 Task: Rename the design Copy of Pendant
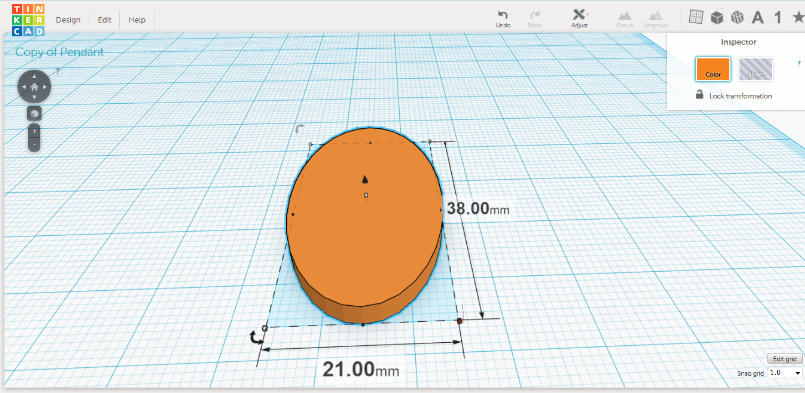pyautogui.click(x=60, y=52)
